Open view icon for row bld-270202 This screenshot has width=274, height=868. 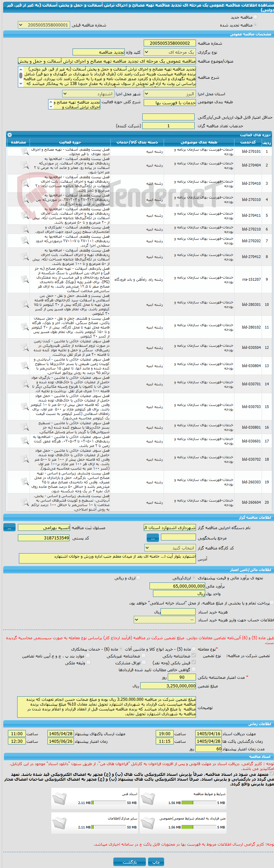[x=24, y=241]
